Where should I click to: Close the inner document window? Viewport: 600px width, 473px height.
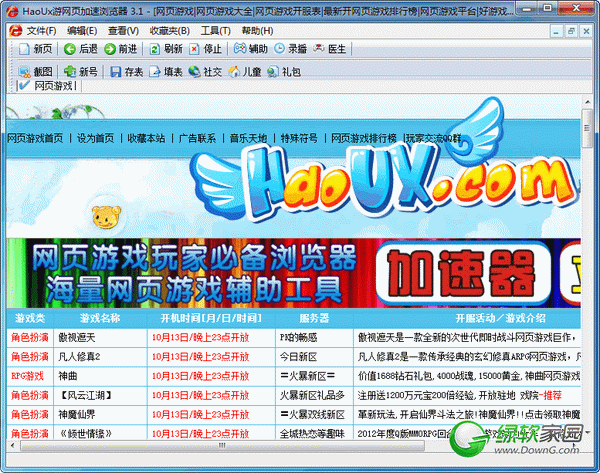click(x=586, y=31)
